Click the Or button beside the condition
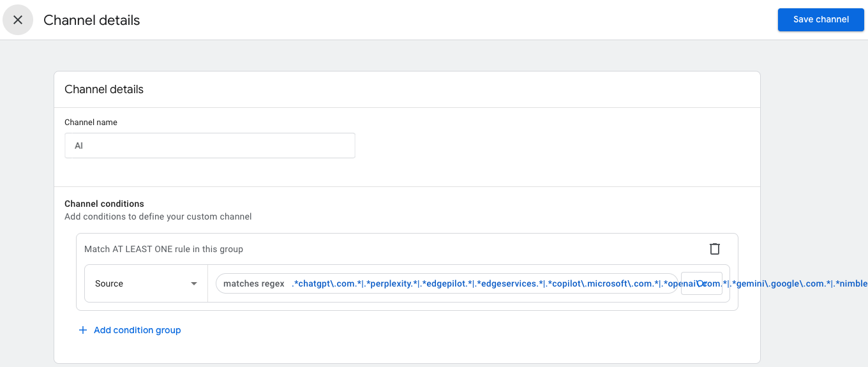 click(701, 283)
